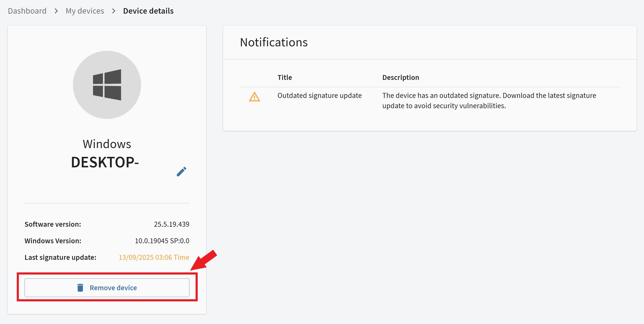
Task: Click the Windows OS label under avatar
Action: click(x=107, y=144)
